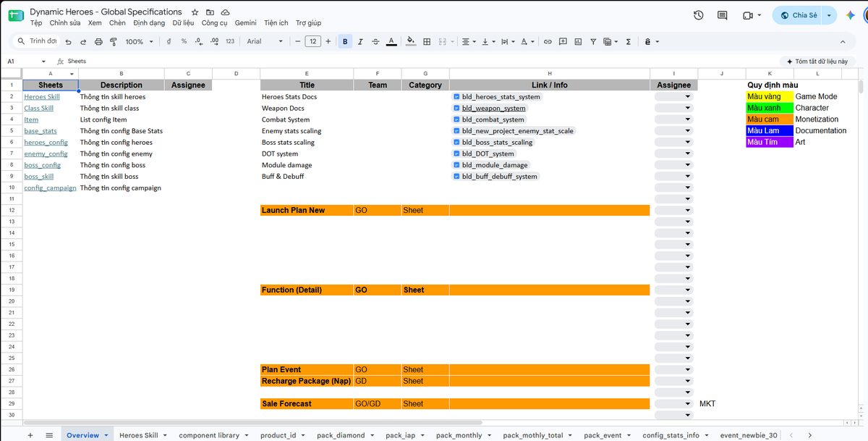The image size is (868, 441).
Task: Open the functions (Sigma) menu
Action: coord(628,42)
